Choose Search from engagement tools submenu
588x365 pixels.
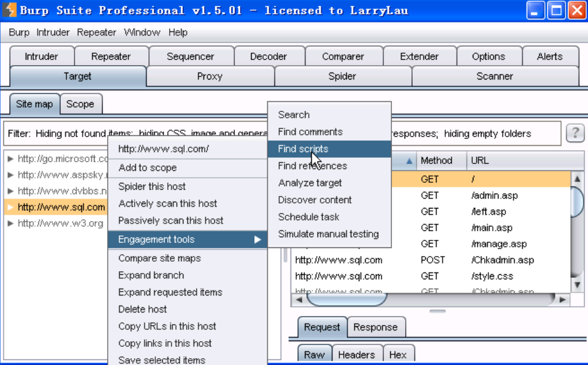[x=329, y=115]
